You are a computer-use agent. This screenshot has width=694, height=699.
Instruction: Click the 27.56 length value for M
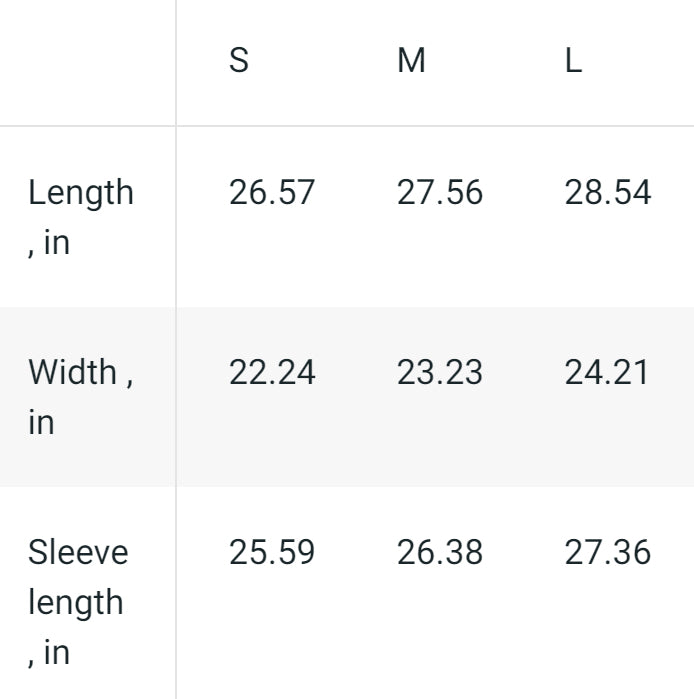click(440, 192)
